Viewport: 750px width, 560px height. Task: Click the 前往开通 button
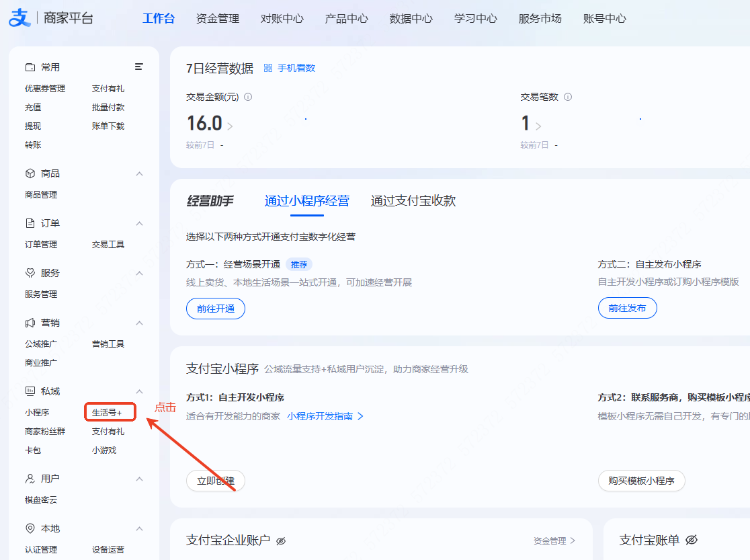[215, 308]
